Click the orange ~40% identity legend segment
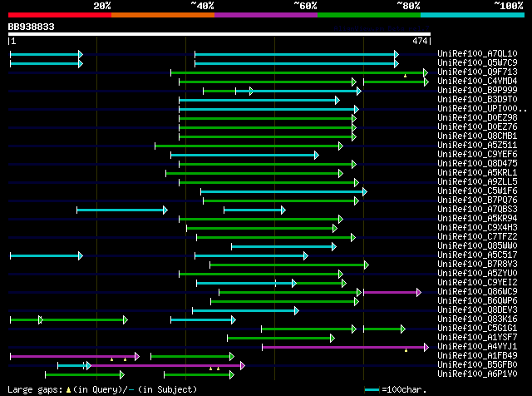The image size is (532, 396). coord(163,15)
